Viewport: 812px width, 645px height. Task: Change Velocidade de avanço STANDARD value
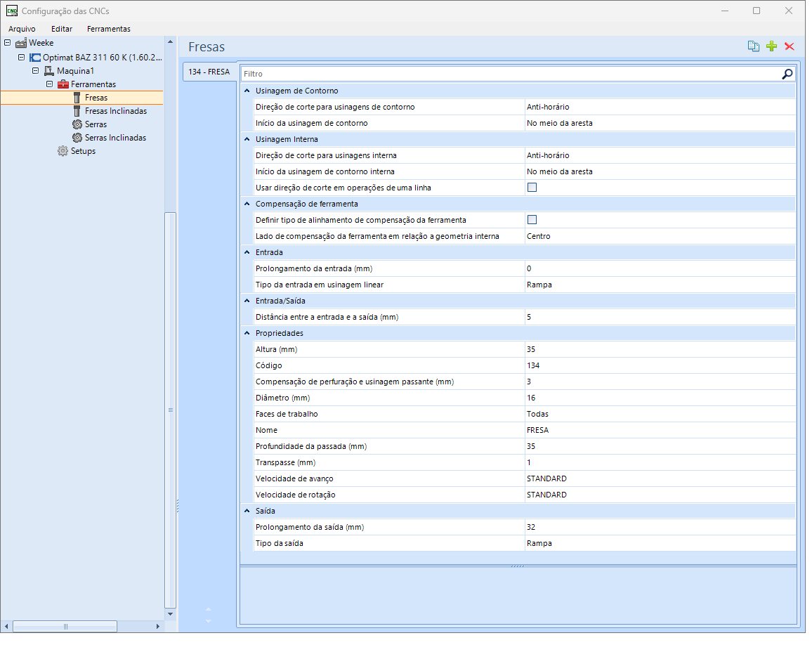point(660,478)
